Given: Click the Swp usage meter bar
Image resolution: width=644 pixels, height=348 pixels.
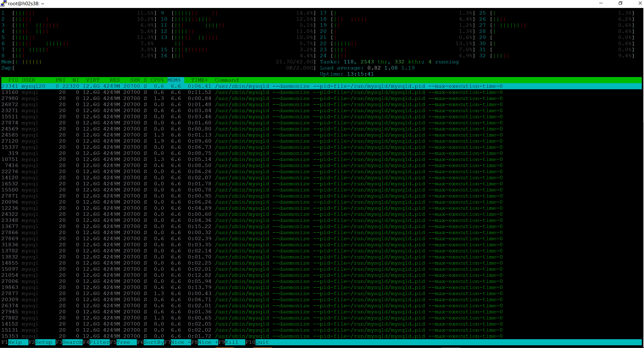Looking at the screenshot, I should point(158,68).
